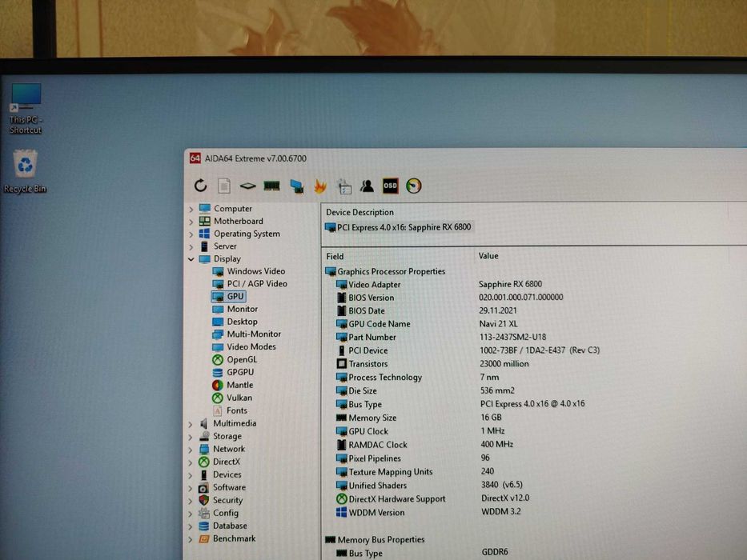Expand the Storage tree node
This screenshot has height=560, width=747.
(x=191, y=437)
